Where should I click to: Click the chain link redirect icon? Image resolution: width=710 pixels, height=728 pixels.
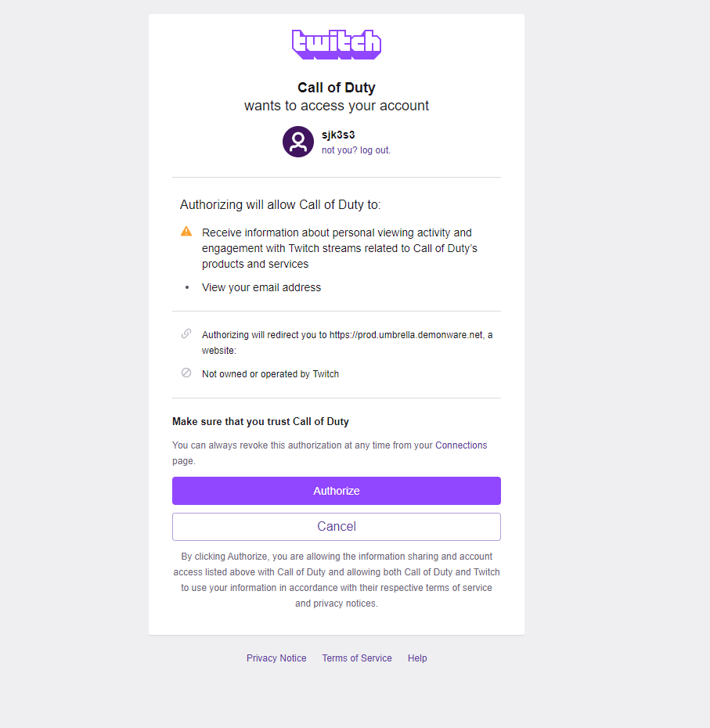(x=186, y=333)
